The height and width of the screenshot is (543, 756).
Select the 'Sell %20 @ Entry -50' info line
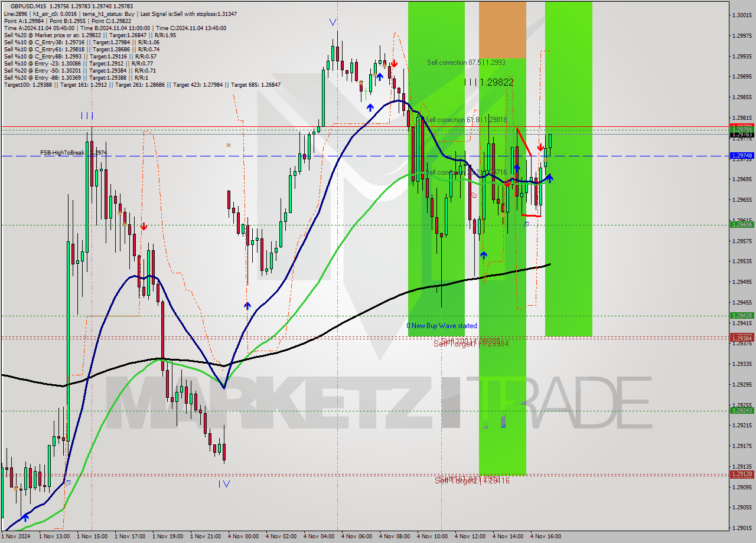(80, 70)
